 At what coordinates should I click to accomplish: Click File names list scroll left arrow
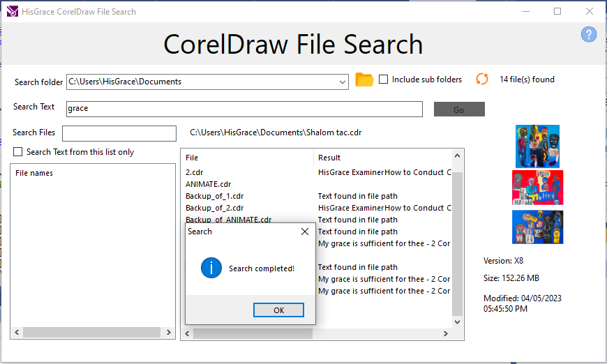[x=17, y=332]
